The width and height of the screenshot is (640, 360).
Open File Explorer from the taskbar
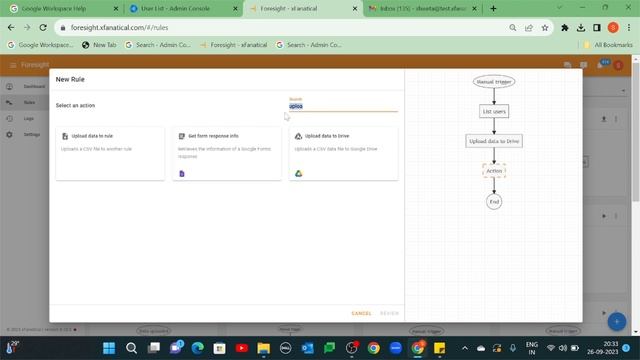tap(264, 348)
